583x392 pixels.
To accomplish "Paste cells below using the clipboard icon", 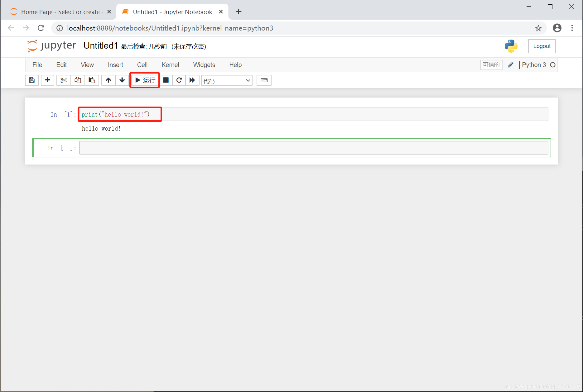I will tap(92, 80).
